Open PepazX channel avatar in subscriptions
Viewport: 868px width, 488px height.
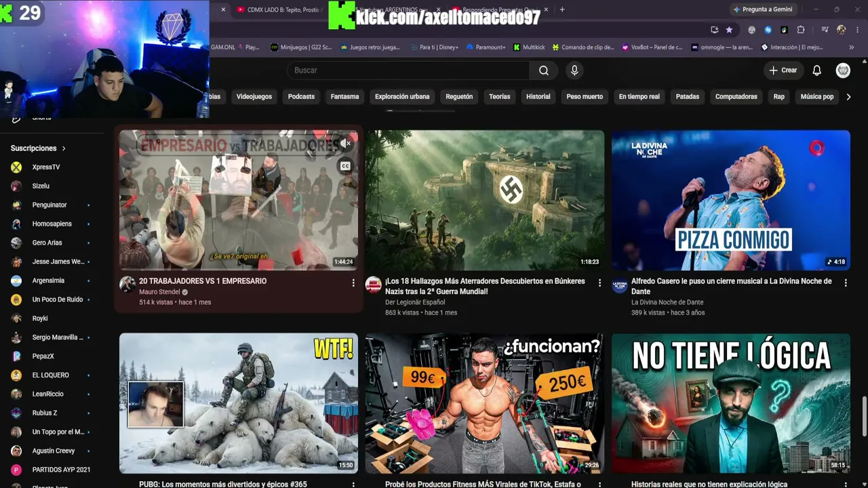tap(16, 356)
